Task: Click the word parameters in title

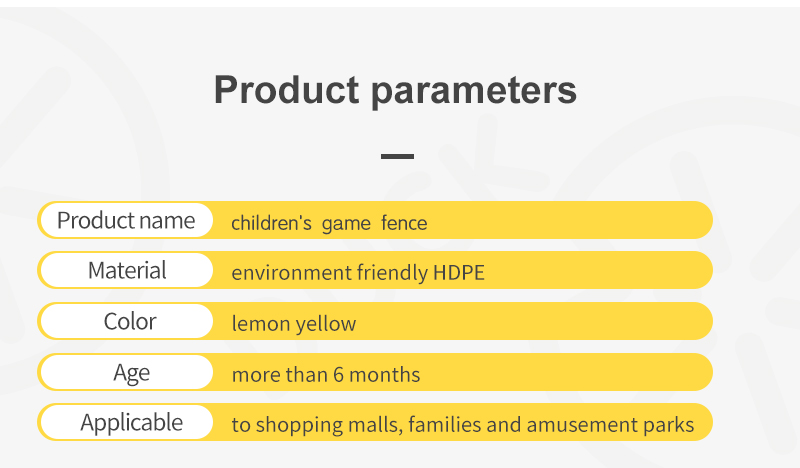Action: tap(474, 92)
